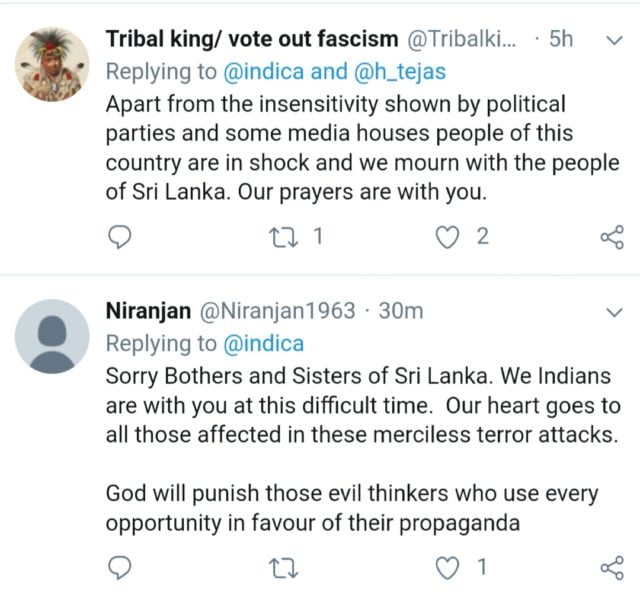Share Tribal king's tweet
The height and width of the screenshot is (602, 640).
pos(611,237)
